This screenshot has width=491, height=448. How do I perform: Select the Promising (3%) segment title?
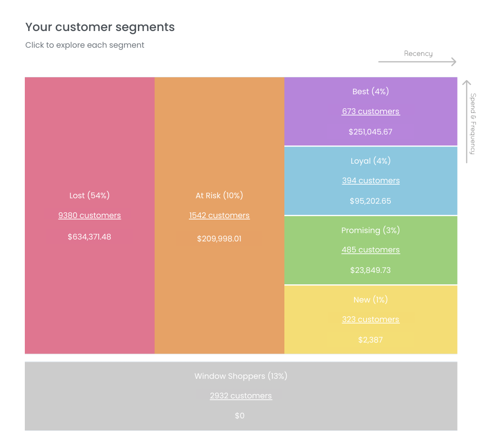pos(371,230)
